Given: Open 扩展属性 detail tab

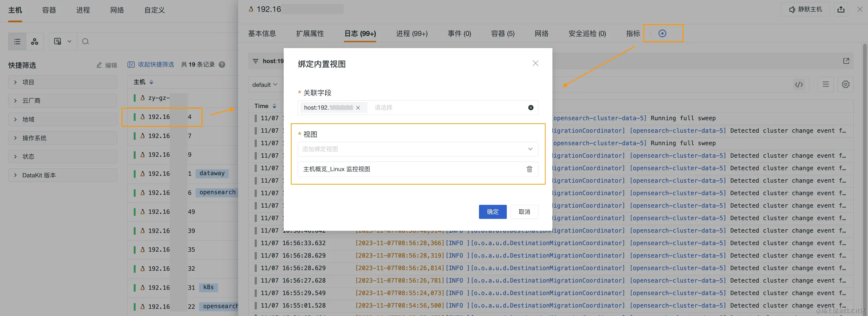Looking at the screenshot, I should point(310,33).
